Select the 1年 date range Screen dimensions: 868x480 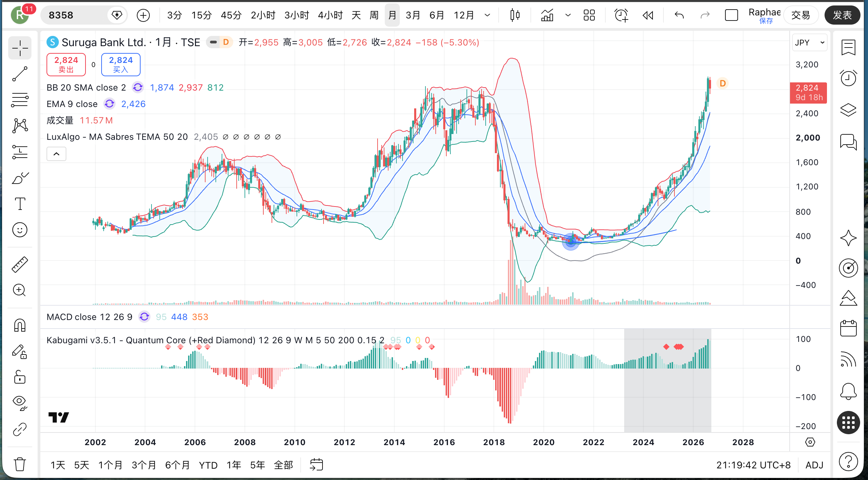point(234,465)
